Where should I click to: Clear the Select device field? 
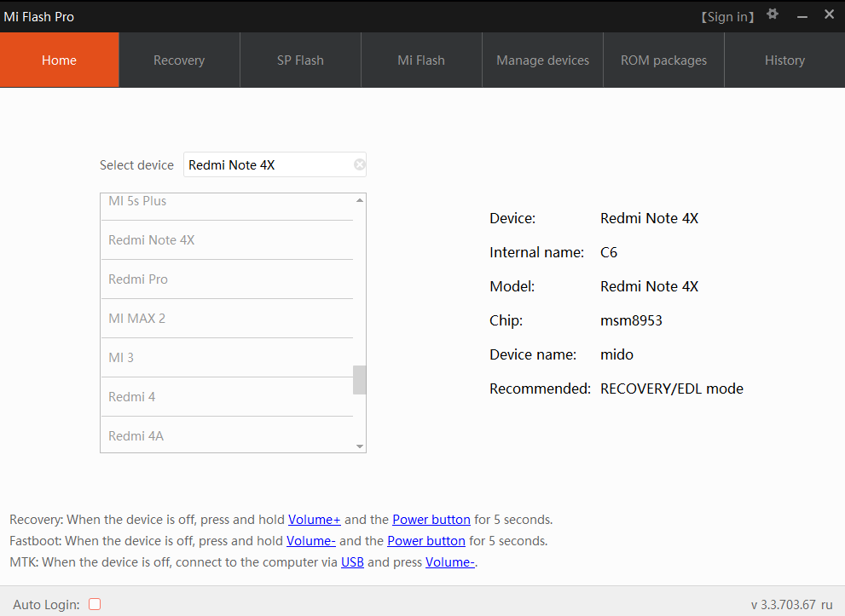(x=360, y=165)
